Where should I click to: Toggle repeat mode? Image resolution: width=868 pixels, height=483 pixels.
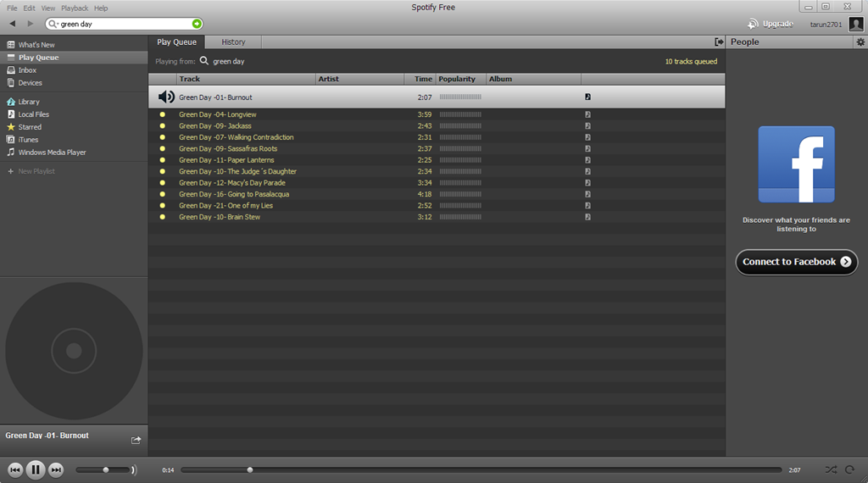pos(849,469)
